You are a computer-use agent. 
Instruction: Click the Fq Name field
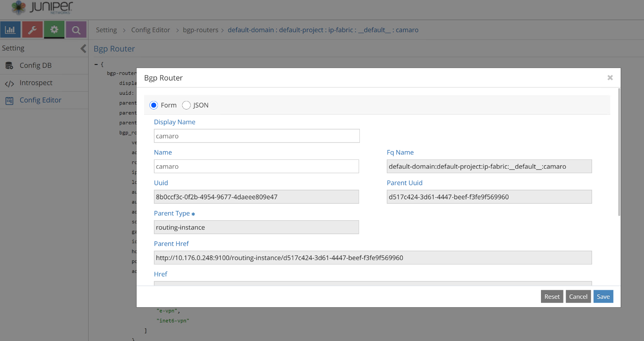(489, 166)
